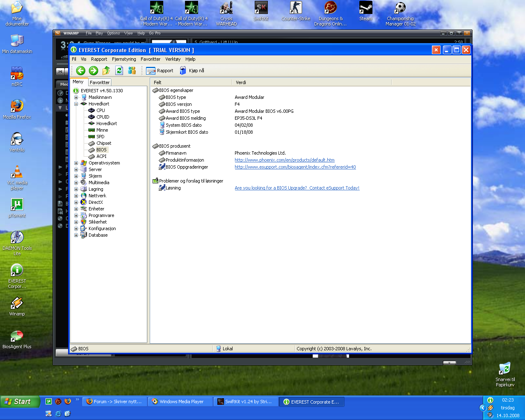525x420 pixels.
Task: Click the 'Are you looking for a BIOS Upgrade' link
Action: [297, 188]
